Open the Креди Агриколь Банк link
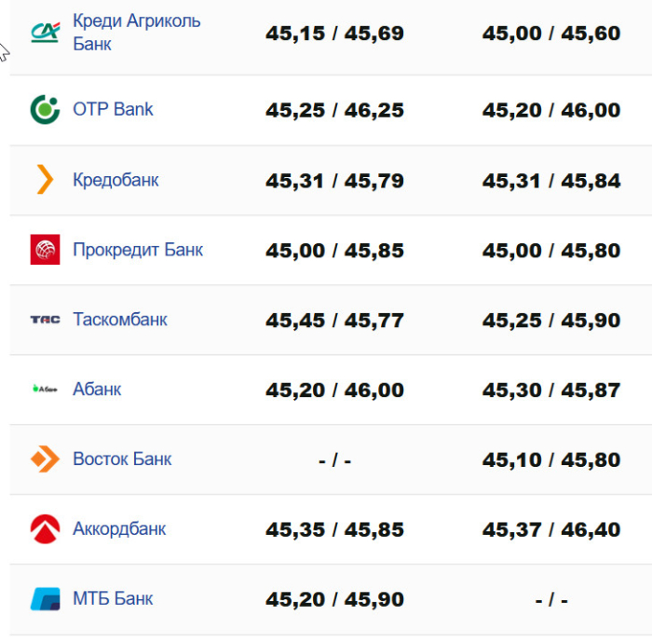This screenshot has height=644, width=652. click(136, 33)
